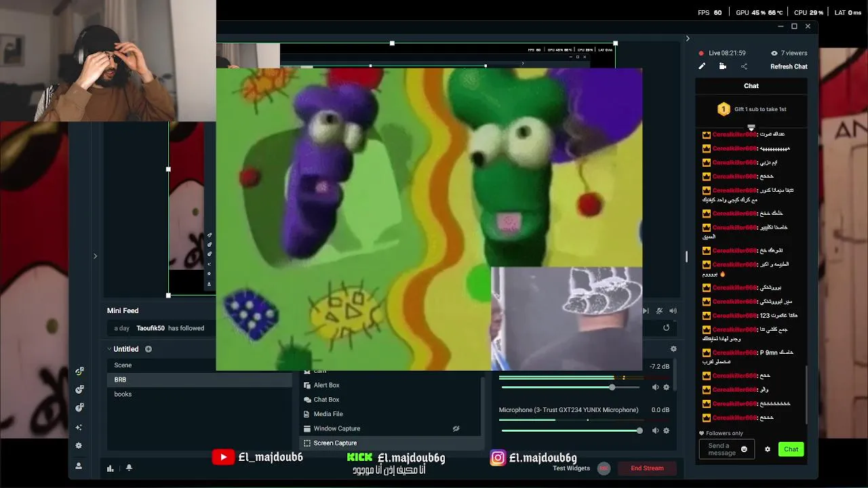Click the Media File document icon

(x=307, y=414)
